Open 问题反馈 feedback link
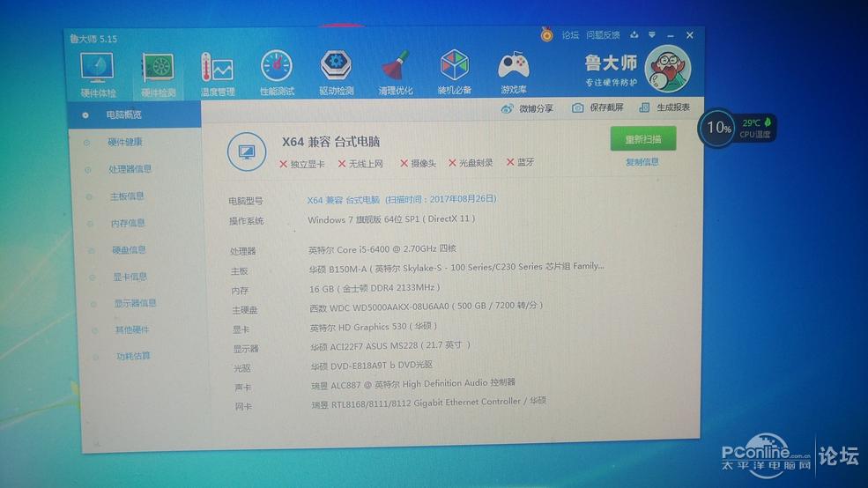 pyautogui.click(x=603, y=35)
